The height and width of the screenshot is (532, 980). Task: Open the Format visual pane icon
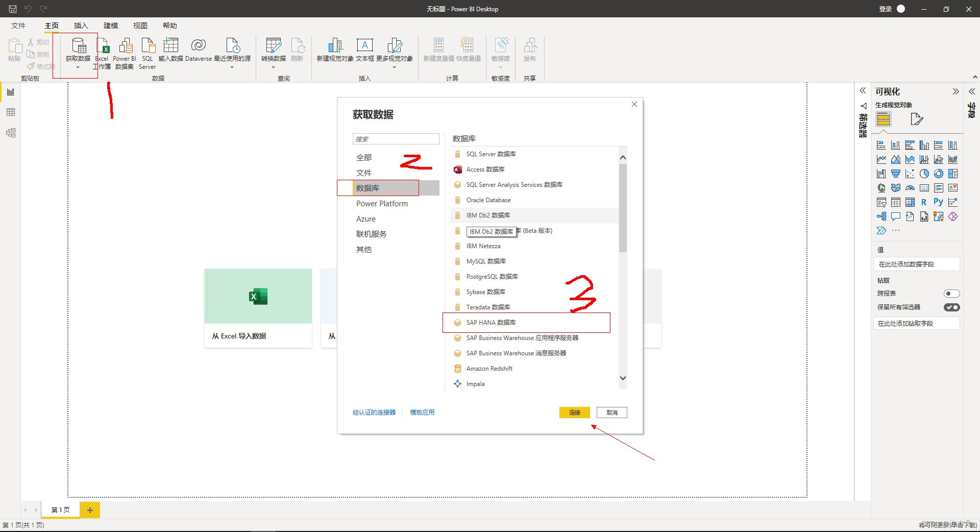click(917, 119)
